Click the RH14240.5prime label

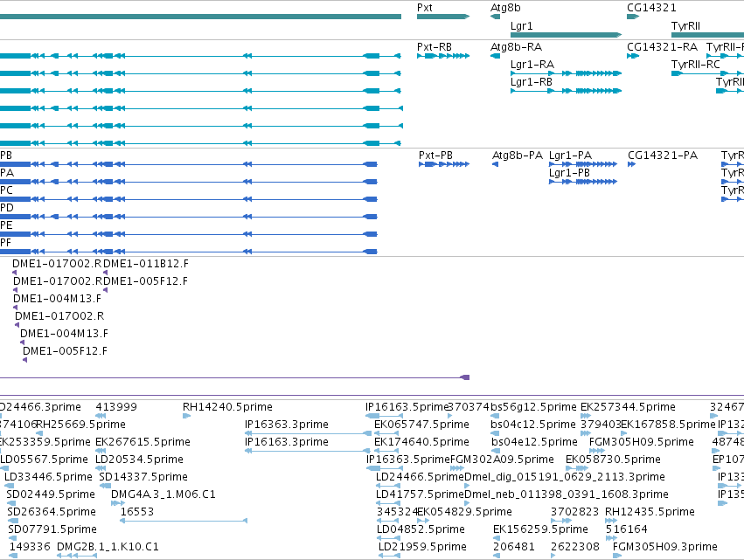(228, 407)
